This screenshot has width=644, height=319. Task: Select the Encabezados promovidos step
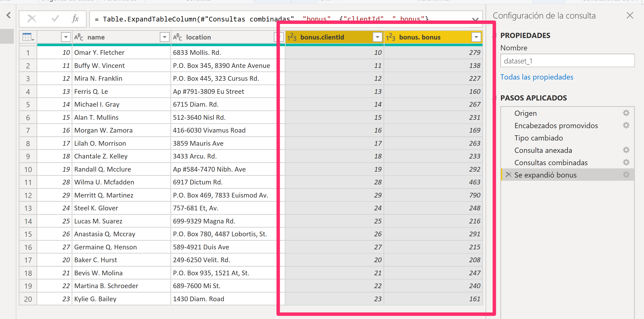(x=556, y=125)
